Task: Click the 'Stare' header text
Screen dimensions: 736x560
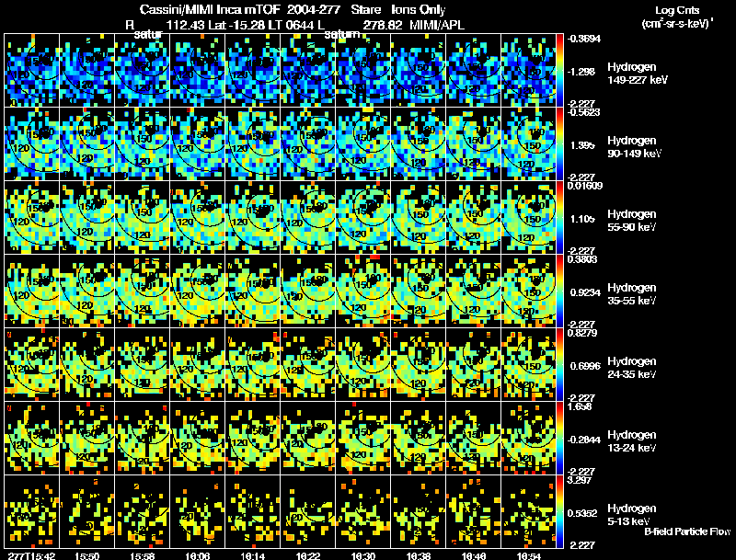Action: click(x=365, y=9)
